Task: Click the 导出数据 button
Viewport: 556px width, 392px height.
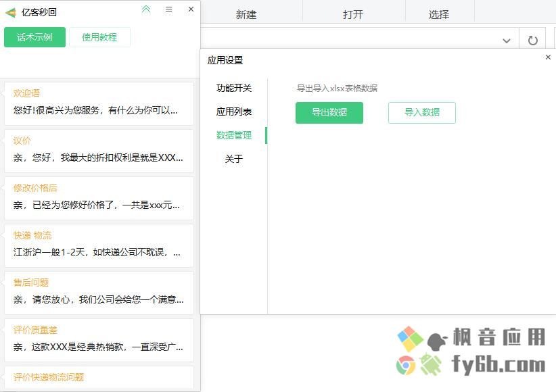Action: (329, 113)
